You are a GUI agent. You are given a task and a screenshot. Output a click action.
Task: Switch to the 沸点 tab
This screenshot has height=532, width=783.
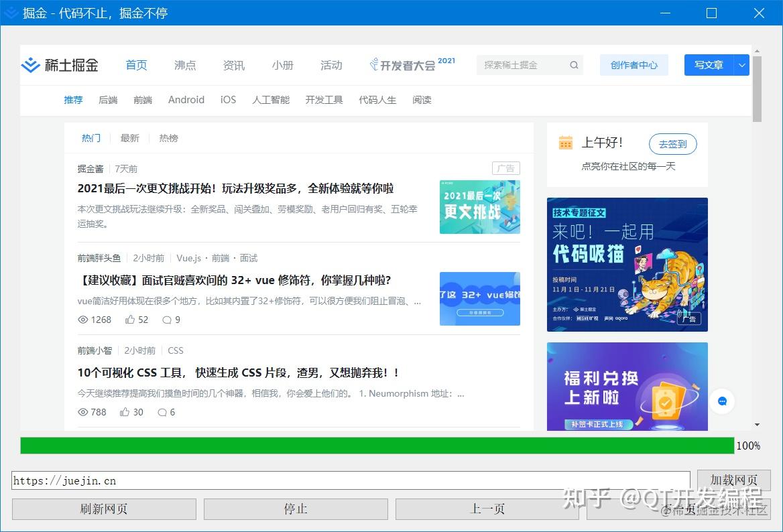[x=184, y=65]
